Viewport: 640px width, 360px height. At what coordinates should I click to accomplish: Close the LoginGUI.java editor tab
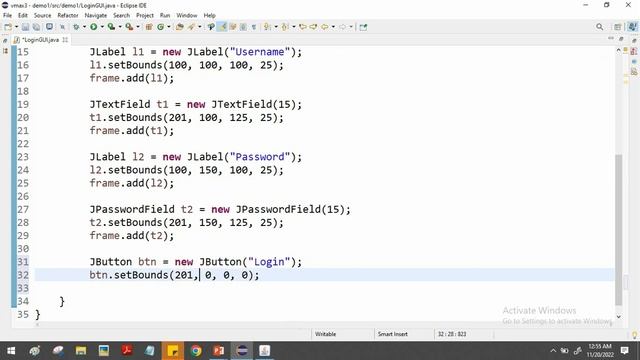point(65,40)
